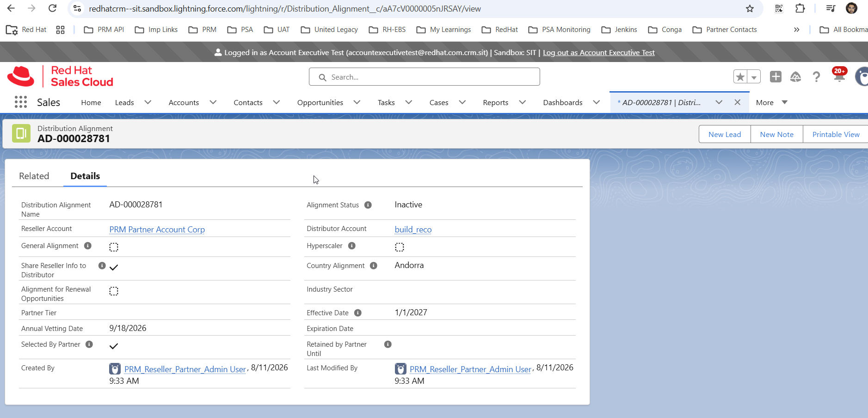Image resolution: width=868 pixels, height=418 pixels.
Task: Show info tooltip for Selected By Partner
Action: click(x=89, y=344)
